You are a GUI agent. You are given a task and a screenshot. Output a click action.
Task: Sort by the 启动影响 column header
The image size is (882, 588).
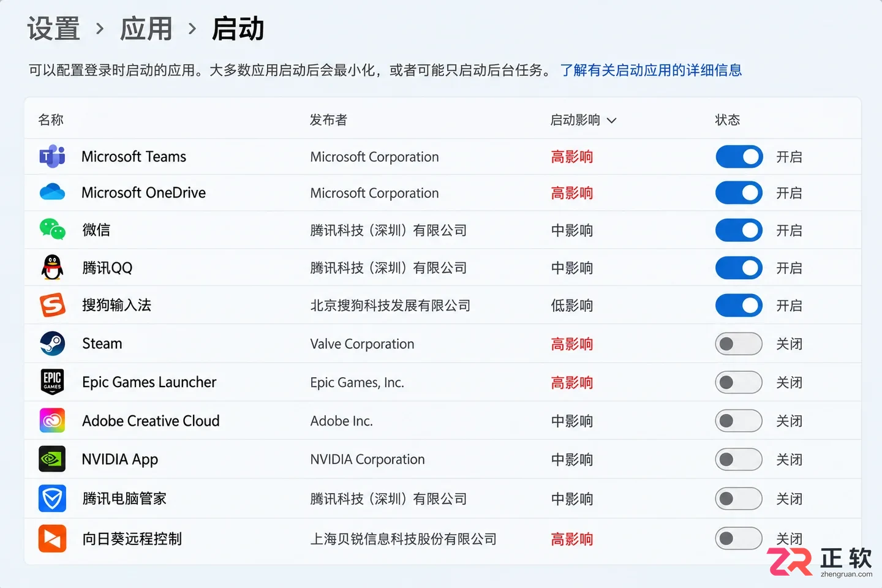click(x=583, y=120)
